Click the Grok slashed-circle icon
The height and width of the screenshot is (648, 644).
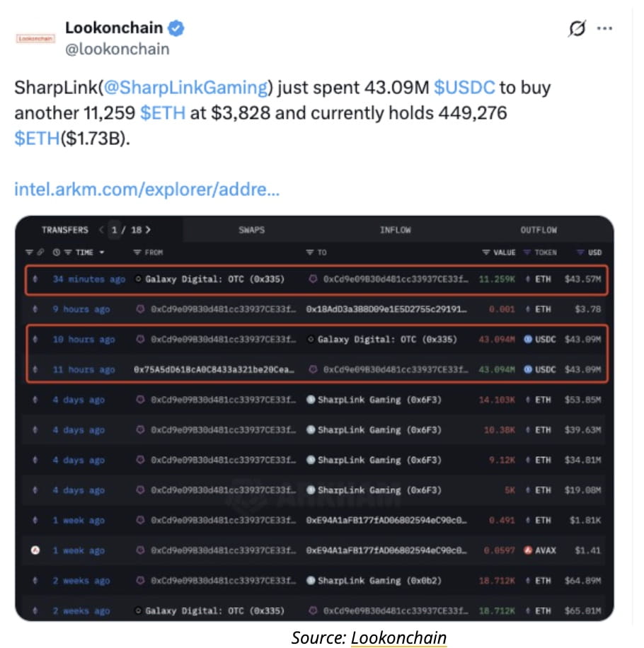[x=577, y=28]
